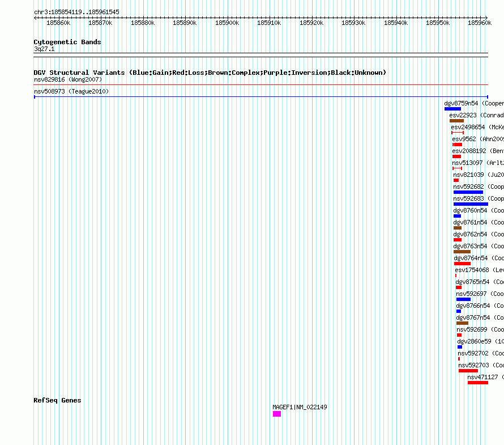Screen dimensions: 504x445
Task: Click the 185860k ruler tick label
Action: (x=58, y=23)
